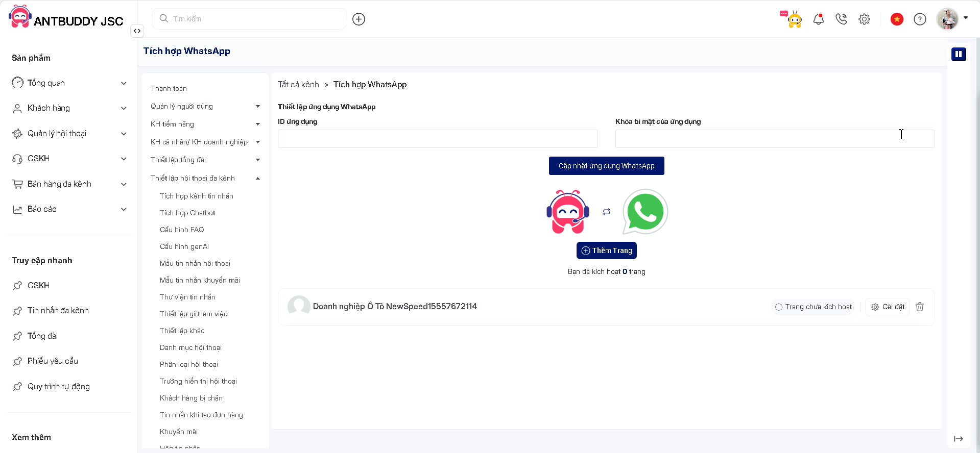Open Thanh toán settings
The image size is (980, 453).
point(169,88)
